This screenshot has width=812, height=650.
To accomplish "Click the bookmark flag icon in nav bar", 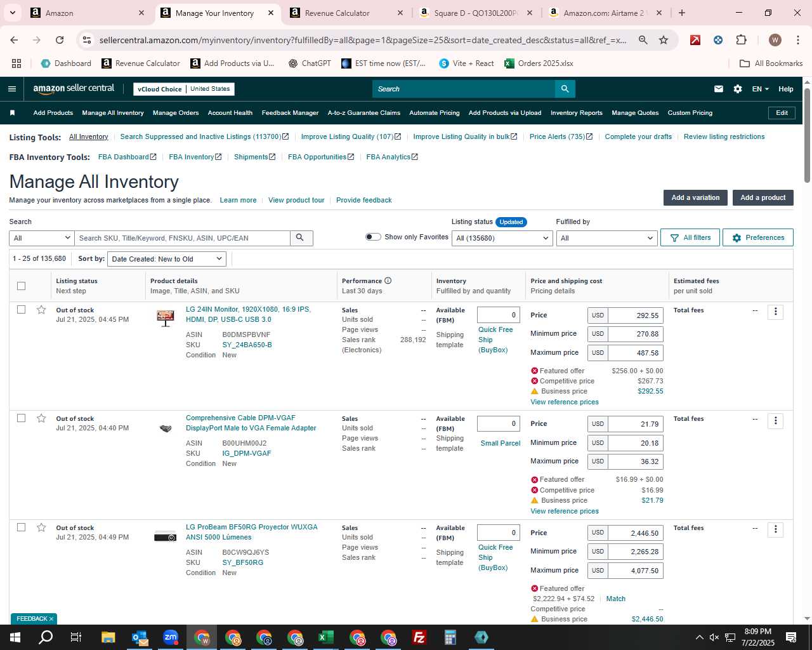I will [x=12, y=113].
